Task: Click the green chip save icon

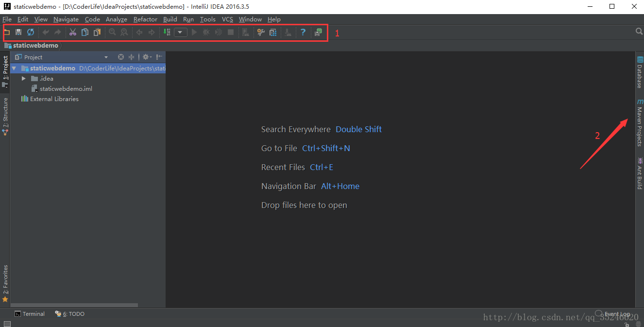Action: point(318,32)
